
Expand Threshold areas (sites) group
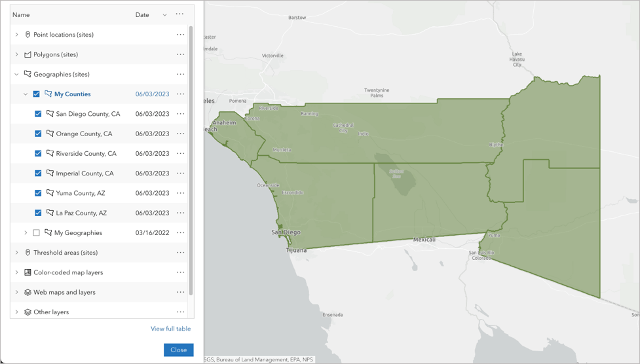(17, 253)
